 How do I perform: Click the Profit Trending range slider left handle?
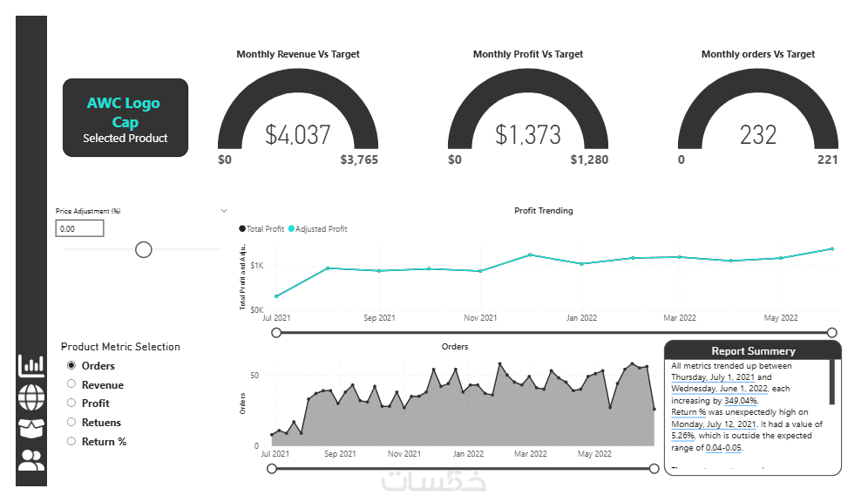pyautogui.click(x=276, y=332)
